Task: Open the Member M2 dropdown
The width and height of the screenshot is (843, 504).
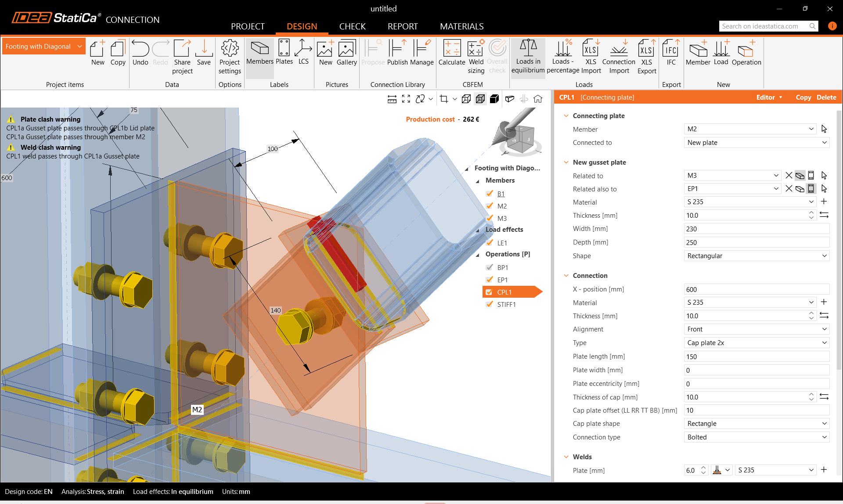Action: pyautogui.click(x=750, y=129)
